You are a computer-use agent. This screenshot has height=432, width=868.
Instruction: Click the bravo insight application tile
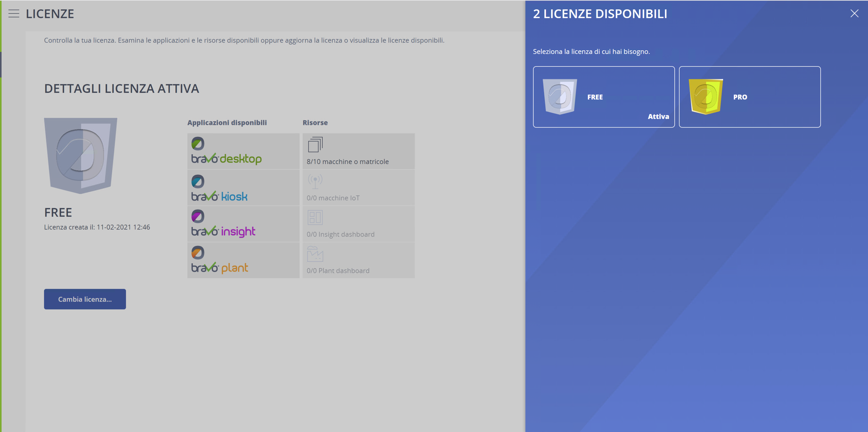243,224
